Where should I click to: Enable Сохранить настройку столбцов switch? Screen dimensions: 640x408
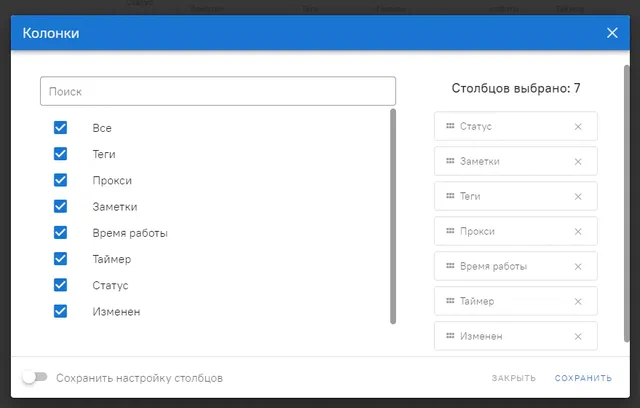35,377
